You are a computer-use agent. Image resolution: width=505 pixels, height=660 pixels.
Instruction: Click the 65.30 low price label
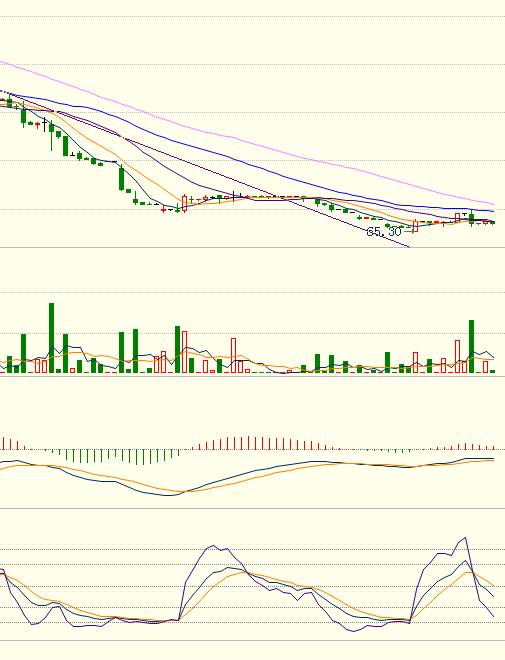pyautogui.click(x=384, y=232)
